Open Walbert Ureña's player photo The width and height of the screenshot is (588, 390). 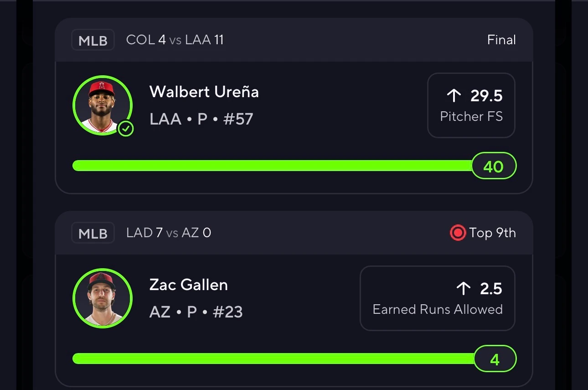point(103,105)
